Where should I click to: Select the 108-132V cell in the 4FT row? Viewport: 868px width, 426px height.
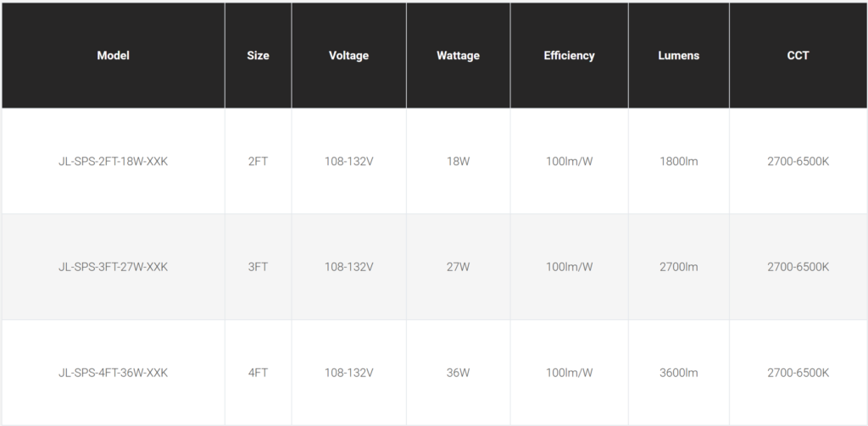348,373
